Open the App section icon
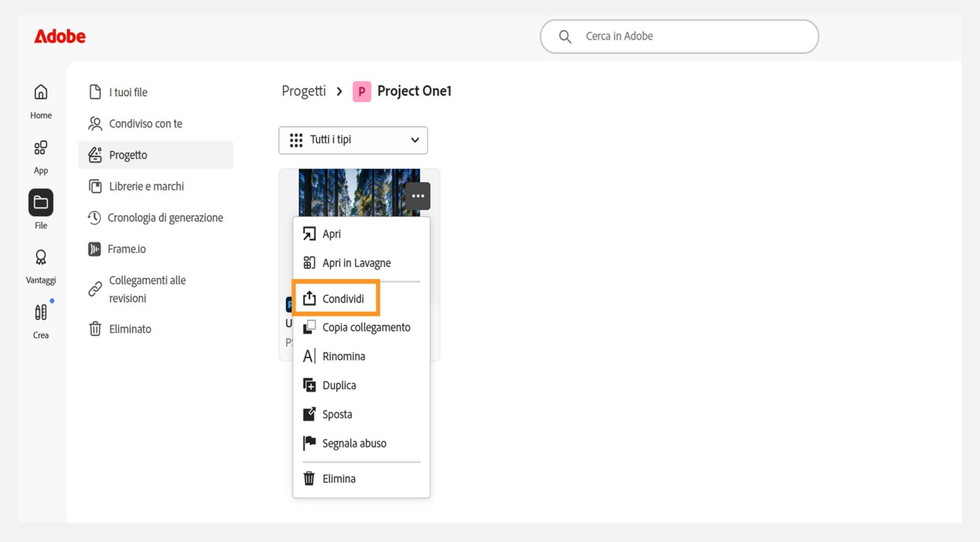Viewport: 980px width, 542px height. pos(41,148)
